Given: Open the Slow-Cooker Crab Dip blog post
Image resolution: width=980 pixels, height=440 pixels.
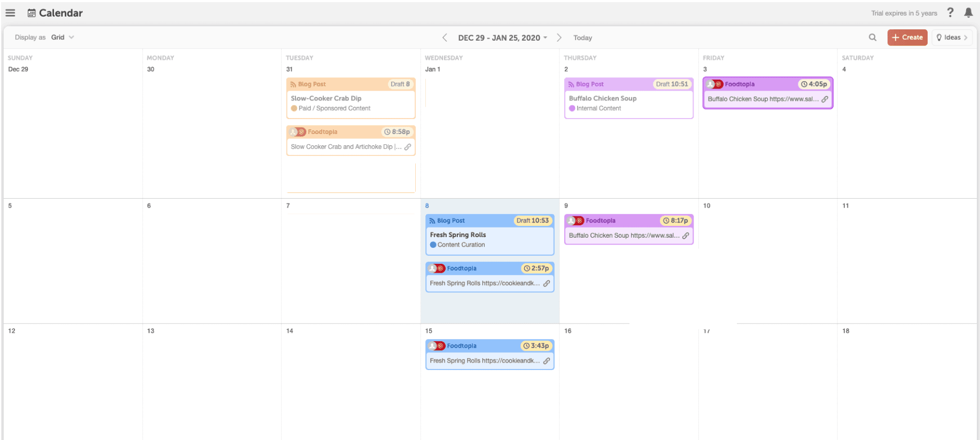Looking at the screenshot, I should click(326, 98).
